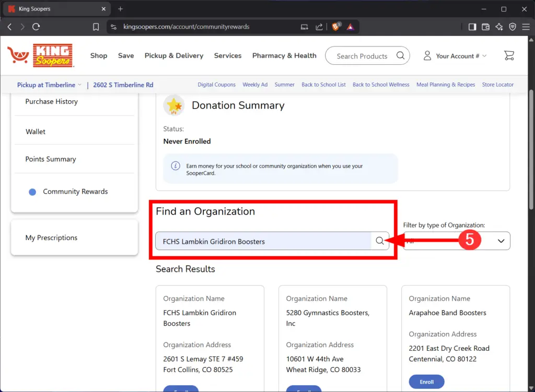
Task: Open Leo AI sparkle icon
Action: click(x=499, y=27)
